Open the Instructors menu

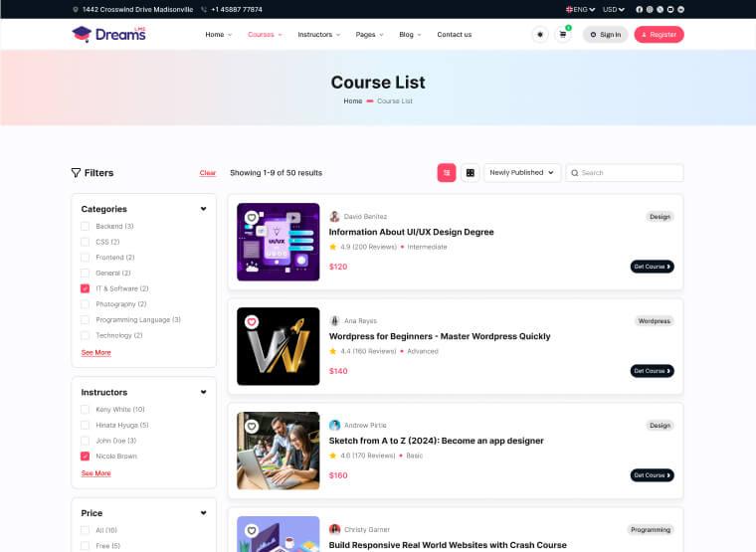click(x=318, y=35)
